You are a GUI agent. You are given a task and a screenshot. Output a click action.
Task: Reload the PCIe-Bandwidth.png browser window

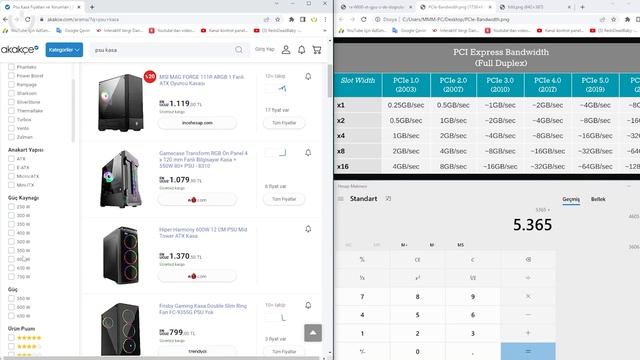pyautogui.click(x=363, y=19)
